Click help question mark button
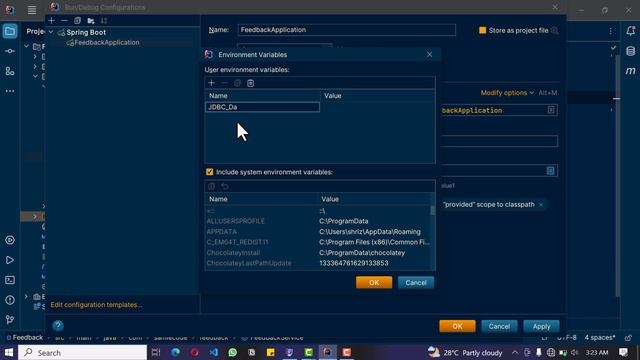 pyautogui.click(x=58, y=325)
